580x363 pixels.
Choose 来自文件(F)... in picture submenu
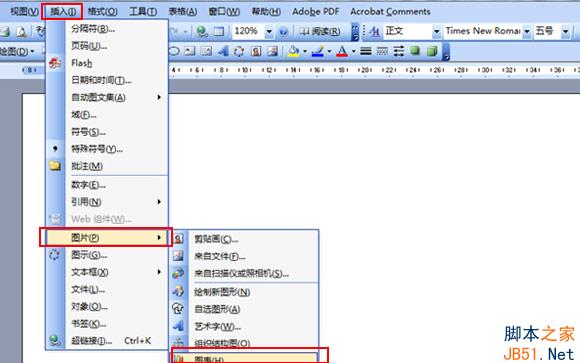pyautogui.click(x=244, y=256)
